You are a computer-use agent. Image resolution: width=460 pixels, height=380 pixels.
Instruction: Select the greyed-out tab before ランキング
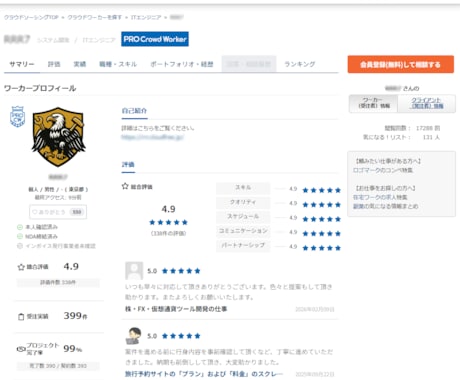pyautogui.click(x=249, y=64)
